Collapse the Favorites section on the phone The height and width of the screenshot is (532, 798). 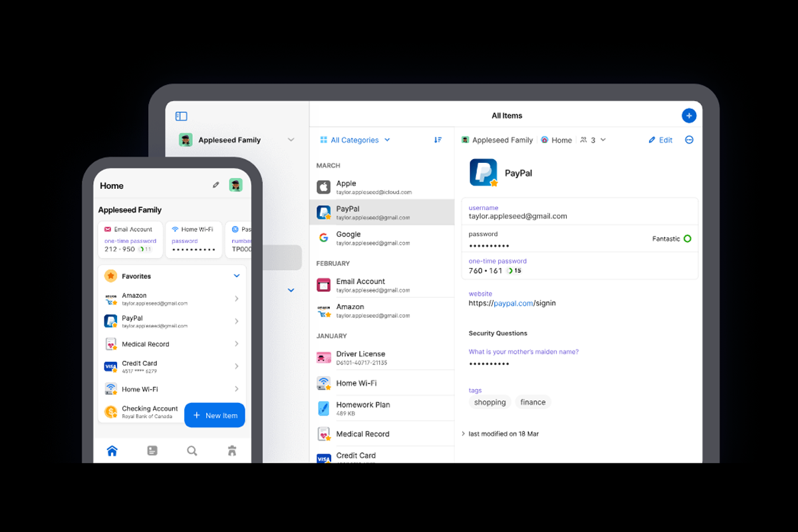click(237, 275)
